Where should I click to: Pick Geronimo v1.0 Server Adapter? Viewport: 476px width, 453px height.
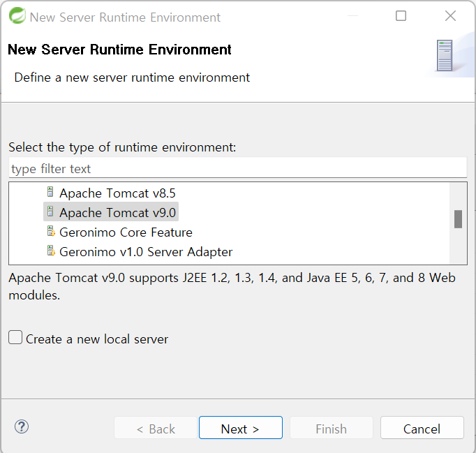click(x=146, y=252)
